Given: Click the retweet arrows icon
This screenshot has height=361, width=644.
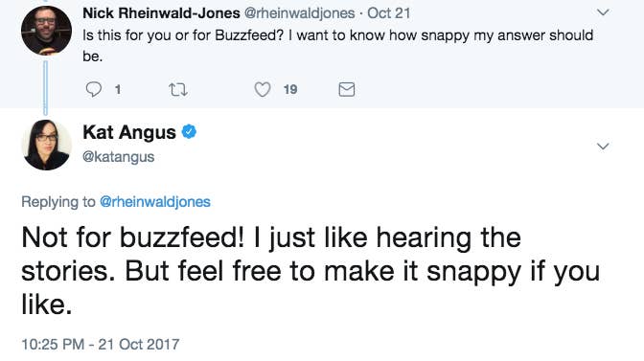Looking at the screenshot, I should (x=178, y=89).
